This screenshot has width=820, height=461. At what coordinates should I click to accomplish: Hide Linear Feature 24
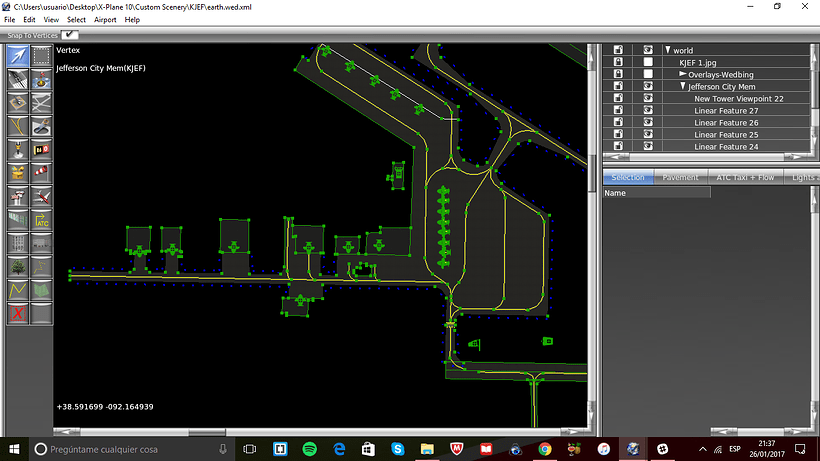pyautogui.click(x=648, y=146)
